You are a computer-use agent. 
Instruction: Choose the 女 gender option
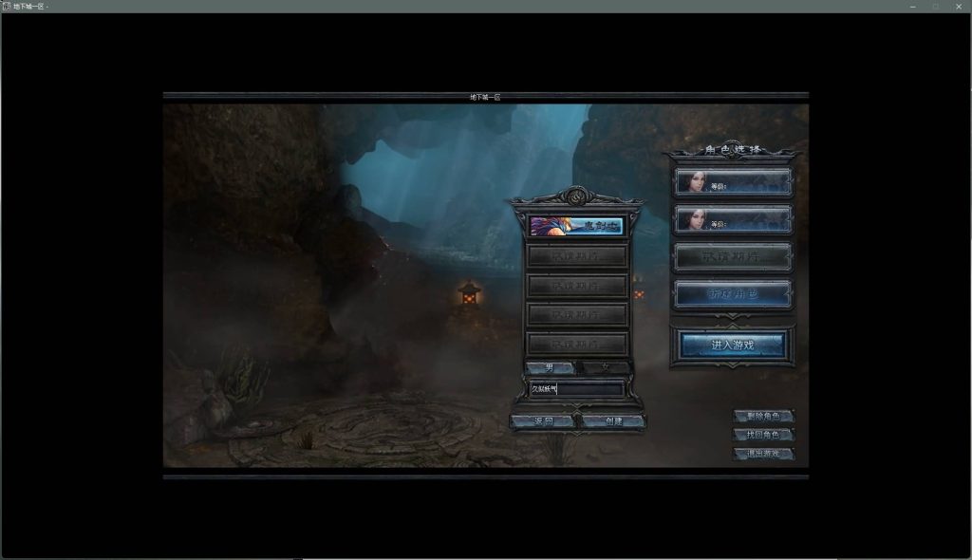tap(605, 367)
